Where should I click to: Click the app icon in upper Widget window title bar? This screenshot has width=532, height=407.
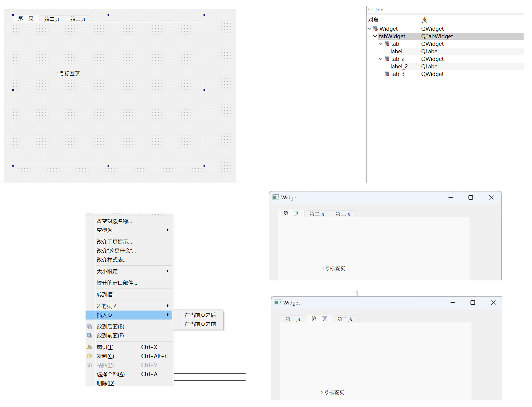[276, 197]
